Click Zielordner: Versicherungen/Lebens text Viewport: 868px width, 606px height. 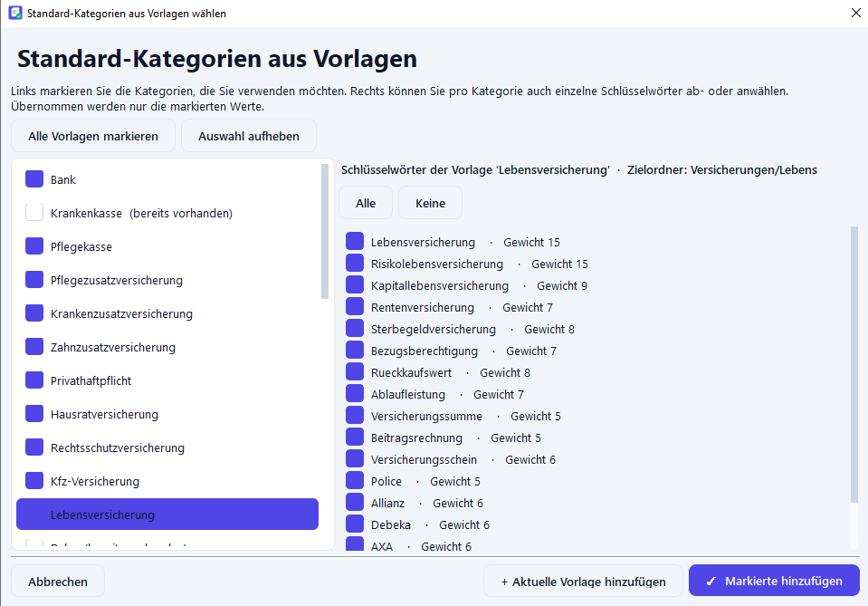click(x=722, y=170)
